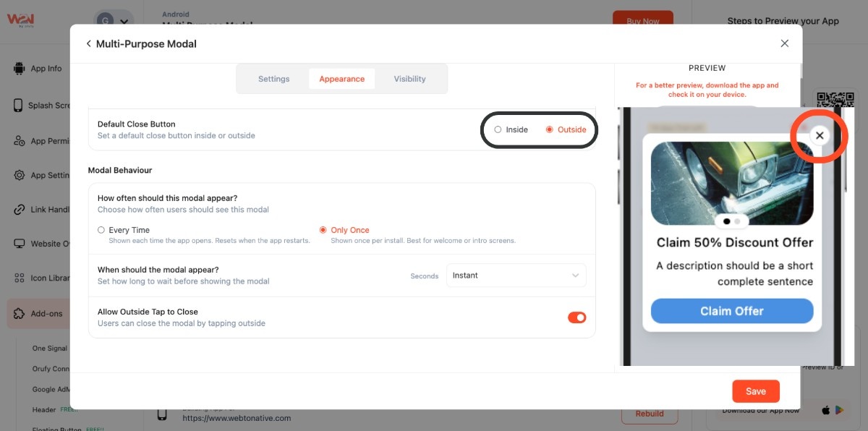This screenshot has width=868, height=431.
Task: Switch to the Settings tab
Action: pos(273,79)
